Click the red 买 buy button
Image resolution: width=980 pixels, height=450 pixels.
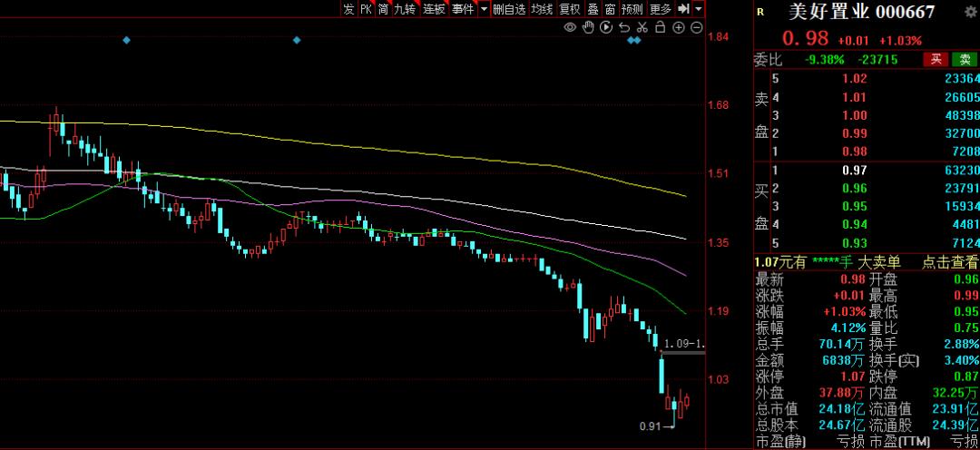[936, 59]
